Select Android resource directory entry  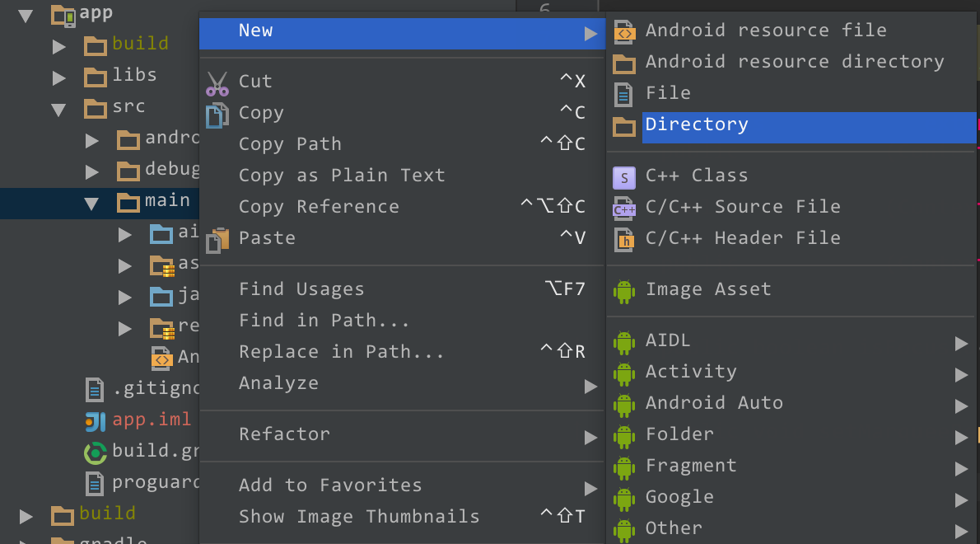[792, 62]
